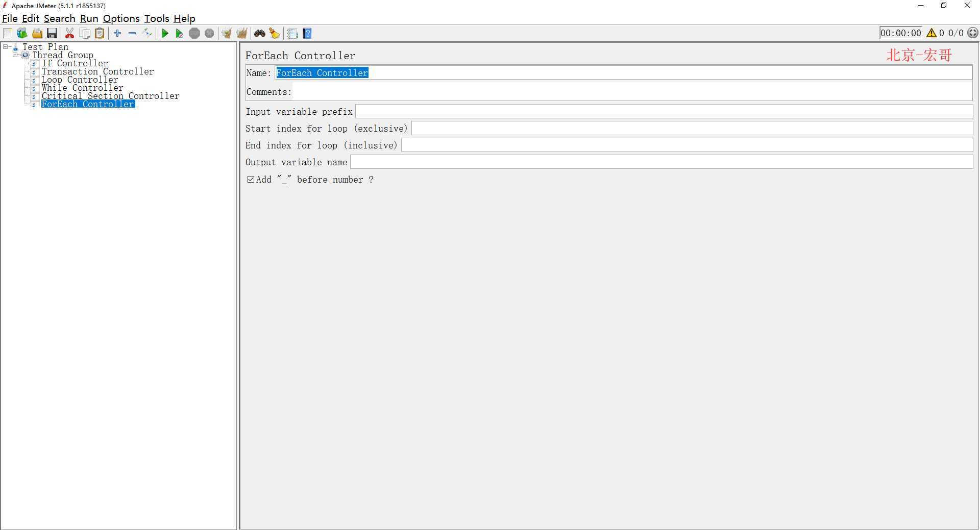Click the grey Stop icon

coord(194,34)
